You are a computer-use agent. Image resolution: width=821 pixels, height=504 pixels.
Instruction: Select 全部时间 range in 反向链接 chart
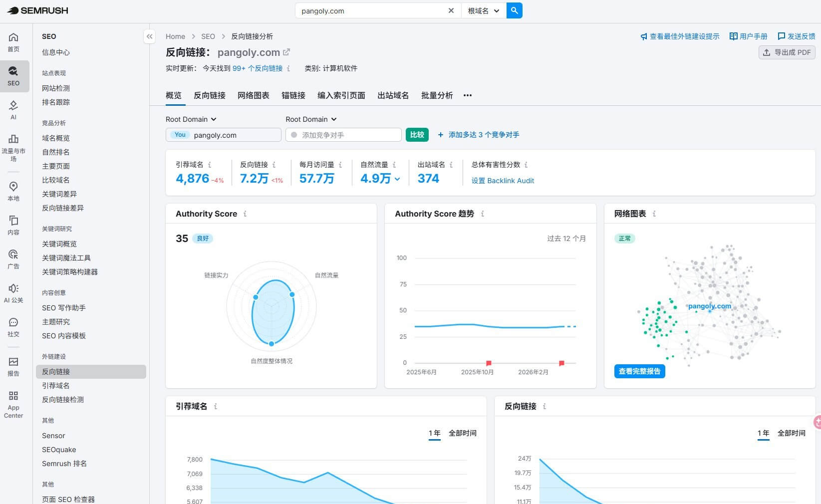pos(792,433)
